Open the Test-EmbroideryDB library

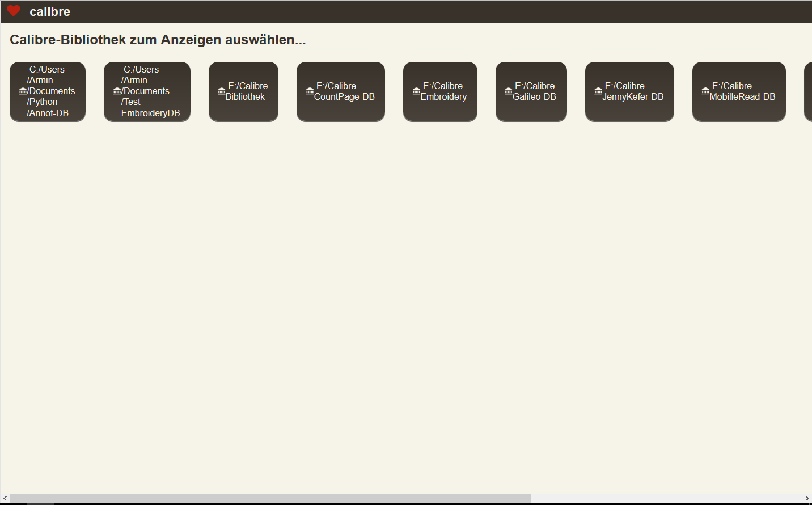coord(147,91)
